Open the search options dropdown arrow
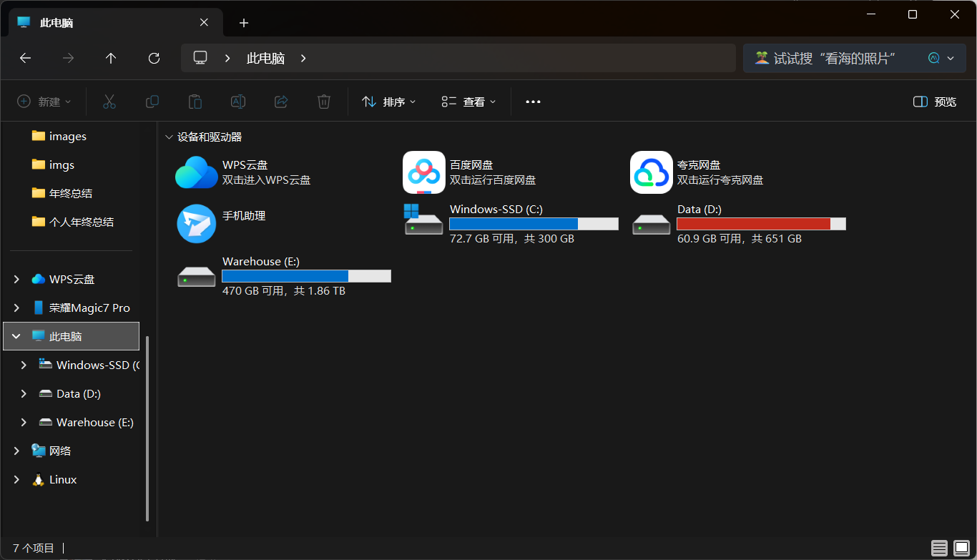 click(x=951, y=59)
